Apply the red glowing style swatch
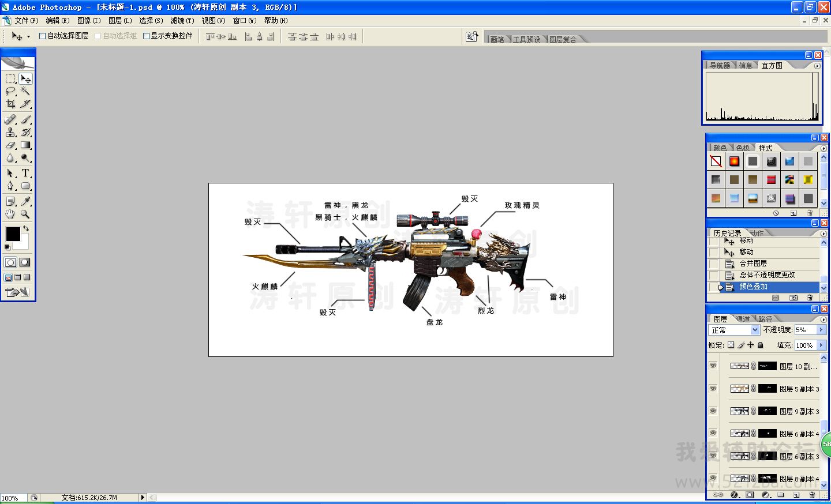Screen dimensions: 831x504 click(734, 161)
